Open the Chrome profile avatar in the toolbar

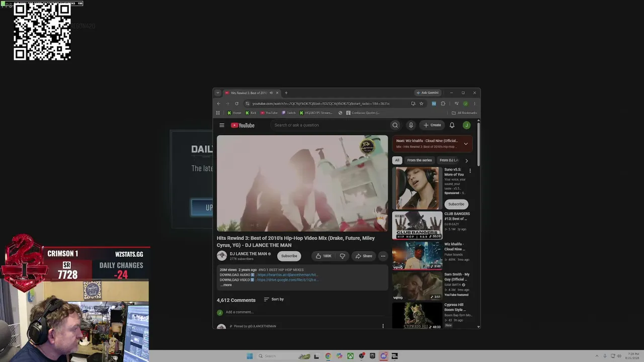click(465, 104)
